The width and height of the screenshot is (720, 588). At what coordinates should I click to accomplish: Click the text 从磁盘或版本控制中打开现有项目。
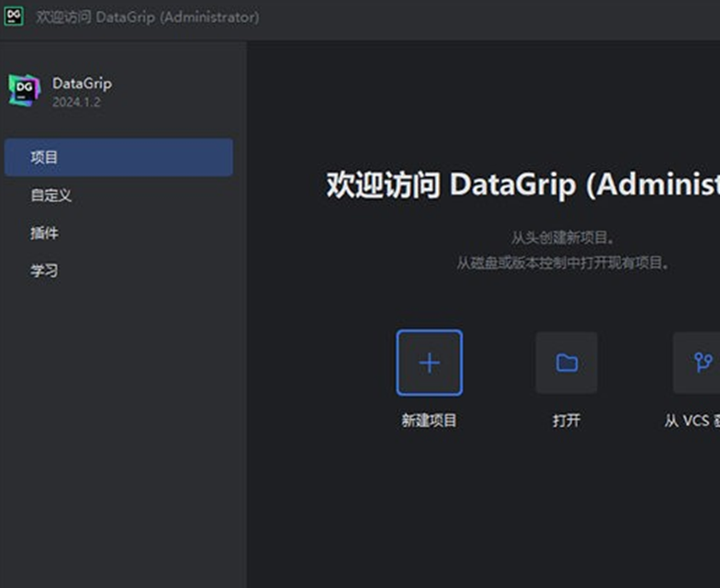point(562,263)
